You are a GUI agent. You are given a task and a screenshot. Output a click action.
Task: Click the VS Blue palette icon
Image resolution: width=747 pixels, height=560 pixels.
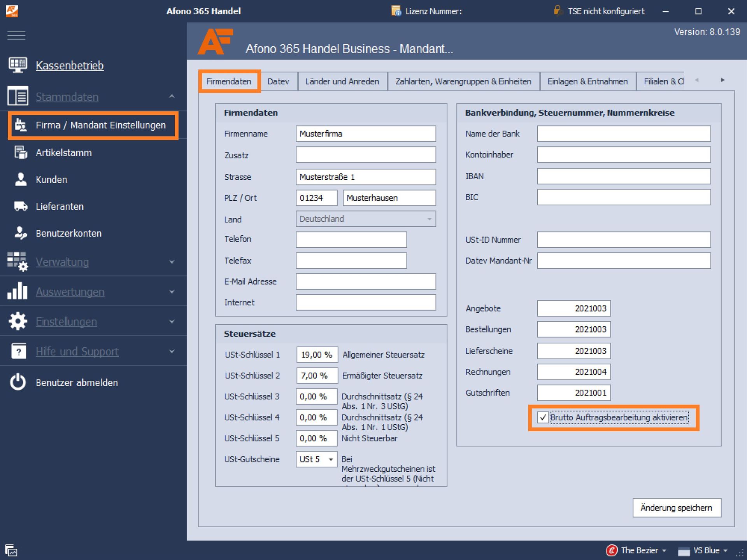coord(684,551)
